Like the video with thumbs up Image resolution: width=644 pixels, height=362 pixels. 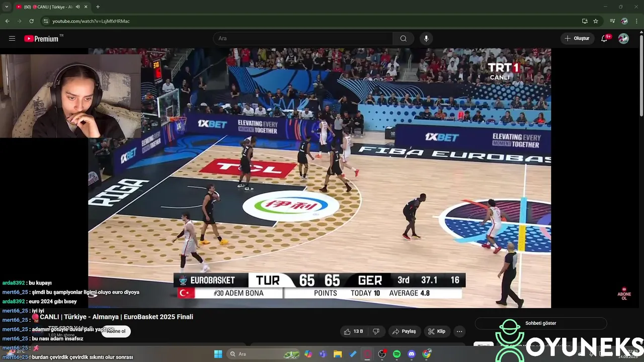click(x=353, y=331)
